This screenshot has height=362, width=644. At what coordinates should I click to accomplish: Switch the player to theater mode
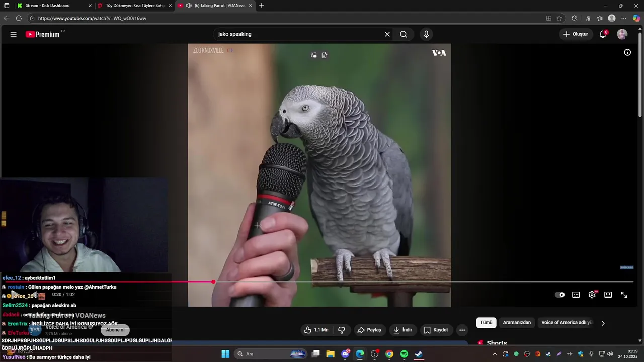pyautogui.click(x=608, y=295)
